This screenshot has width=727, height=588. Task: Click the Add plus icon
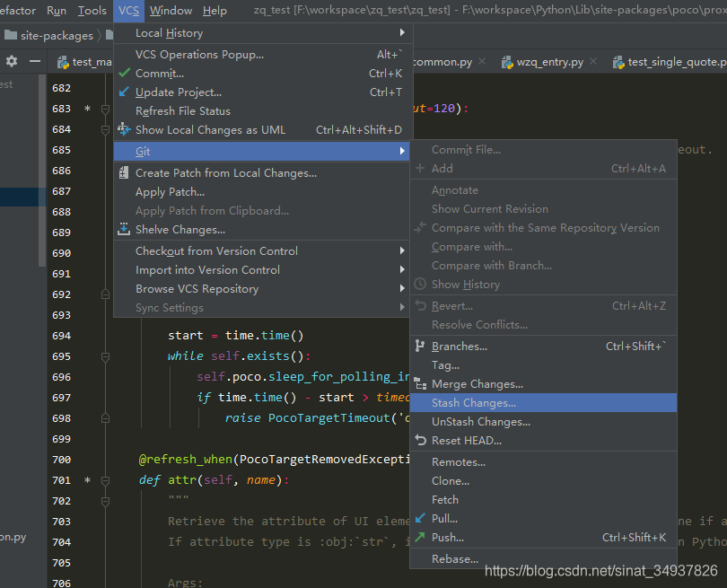pyautogui.click(x=420, y=168)
